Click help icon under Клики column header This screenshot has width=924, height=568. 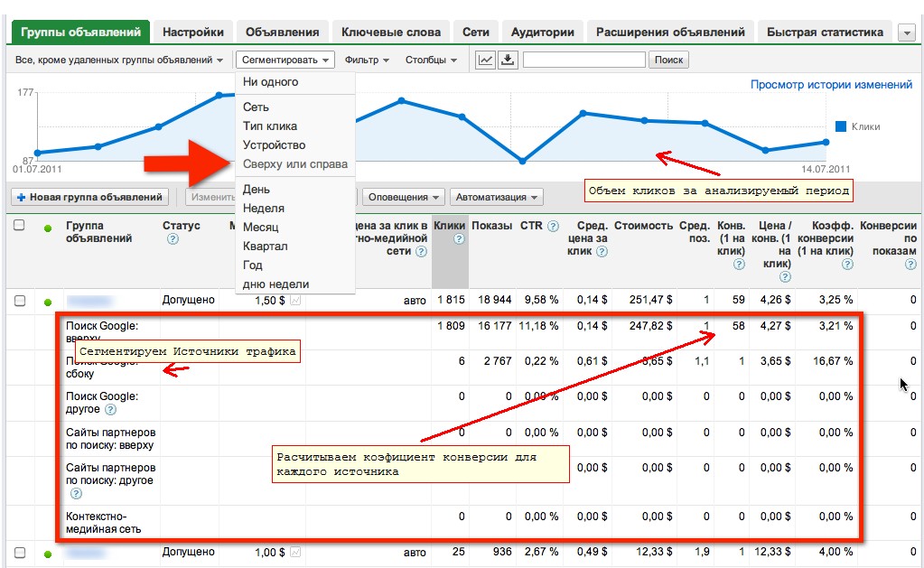tap(459, 239)
